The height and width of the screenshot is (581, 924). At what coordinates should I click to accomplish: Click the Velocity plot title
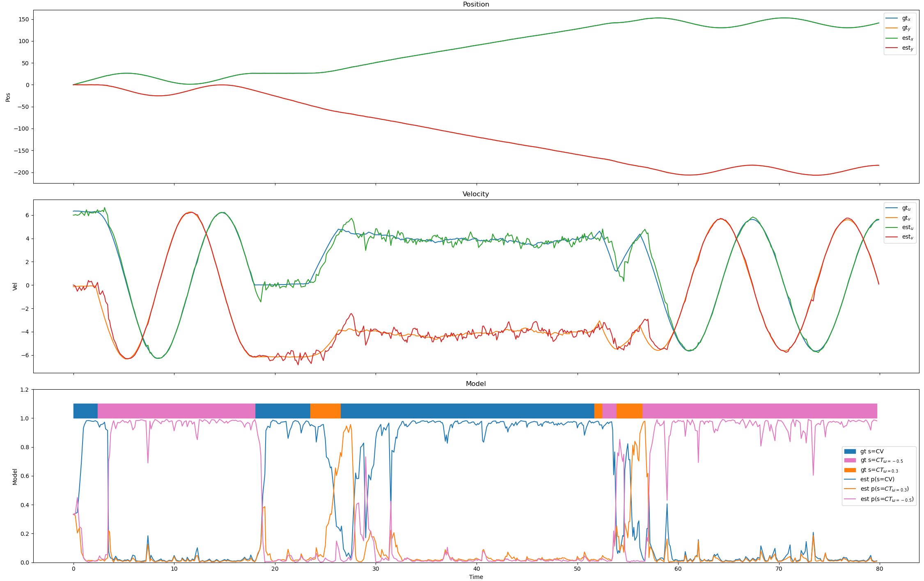(476, 194)
